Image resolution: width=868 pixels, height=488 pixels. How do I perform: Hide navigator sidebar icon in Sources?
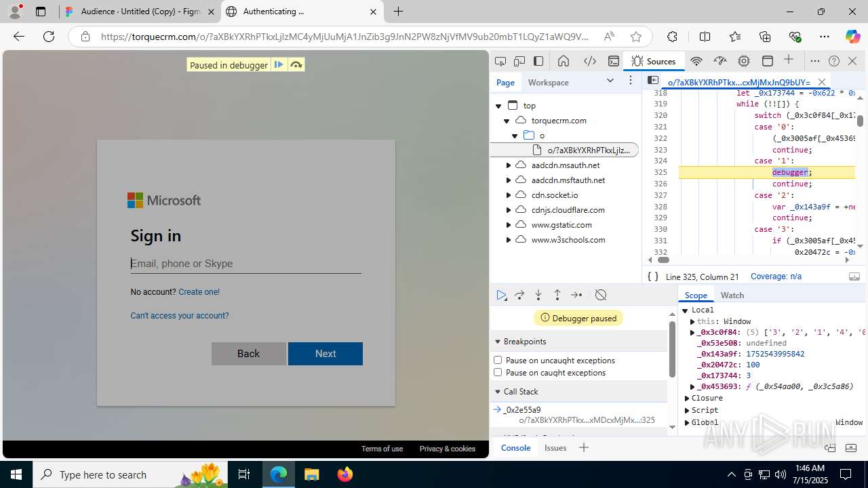pyautogui.click(x=652, y=80)
